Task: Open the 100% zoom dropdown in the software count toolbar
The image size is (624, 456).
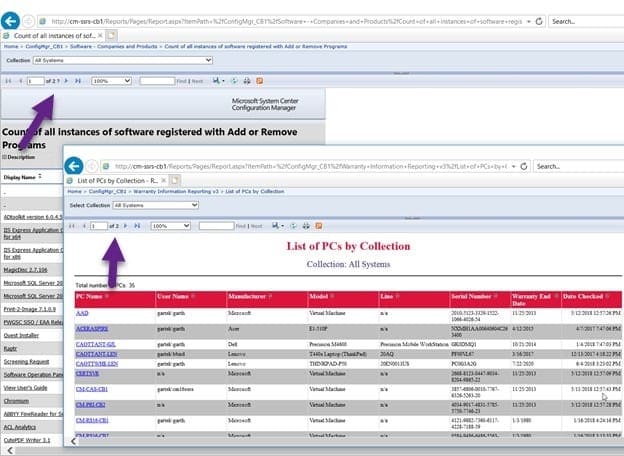Action: [x=111, y=81]
